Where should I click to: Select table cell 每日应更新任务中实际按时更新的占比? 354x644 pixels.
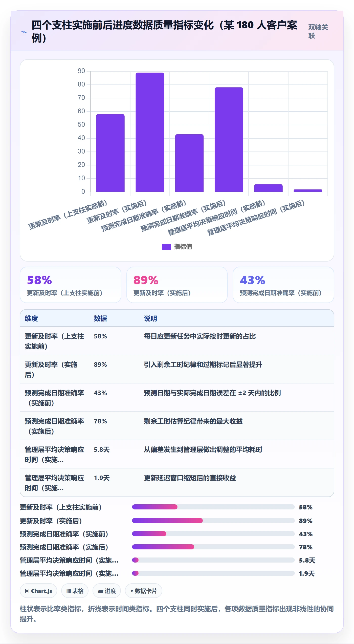click(x=200, y=336)
